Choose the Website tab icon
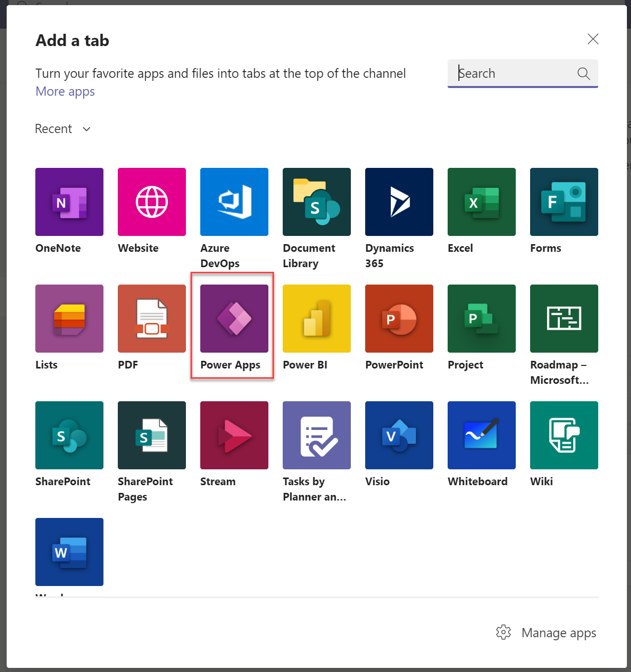This screenshot has height=672, width=631. (152, 202)
